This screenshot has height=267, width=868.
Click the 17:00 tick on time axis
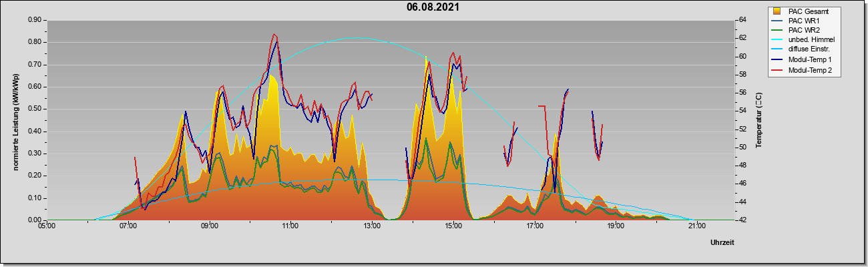tap(534, 226)
